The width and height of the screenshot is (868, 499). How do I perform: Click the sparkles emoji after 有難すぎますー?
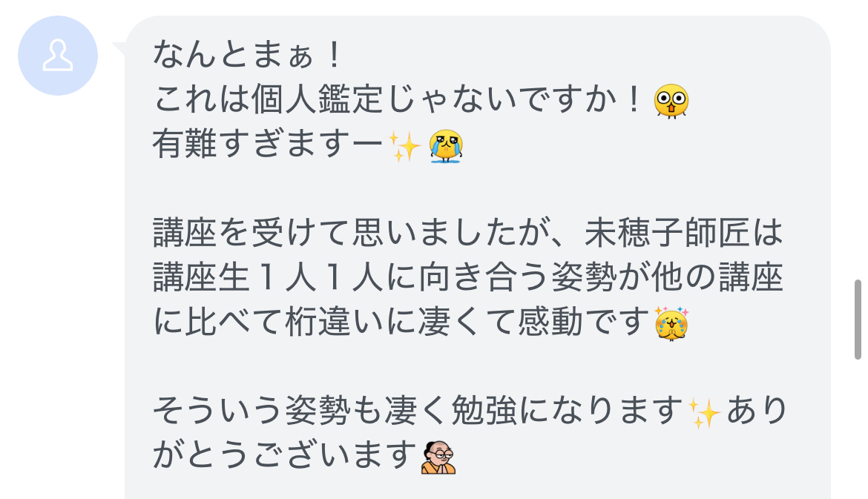(404, 146)
